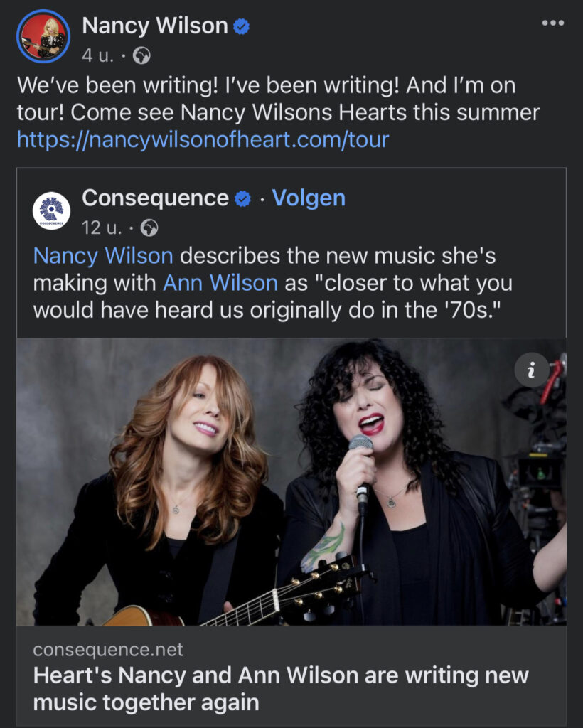Click verified badge beside Nancy Wilson name
Viewport: 583px width, 728px height.
[242, 27]
